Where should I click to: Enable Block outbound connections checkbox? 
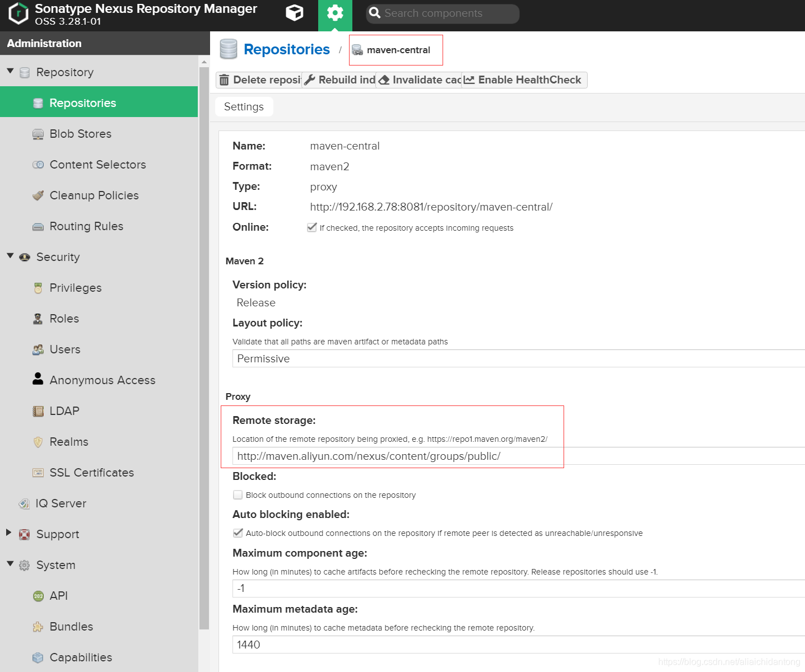pyautogui.click(x=238, y=495)
